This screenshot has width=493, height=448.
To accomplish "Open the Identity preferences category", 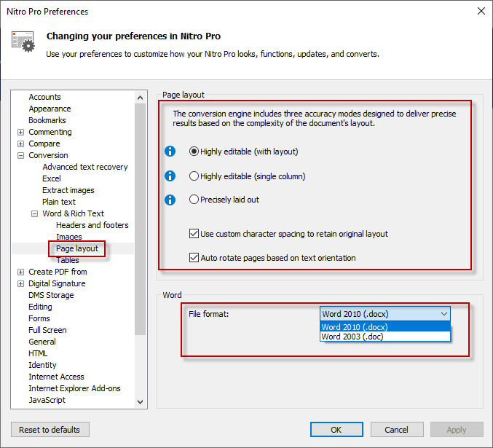I will tap(42, 365).
